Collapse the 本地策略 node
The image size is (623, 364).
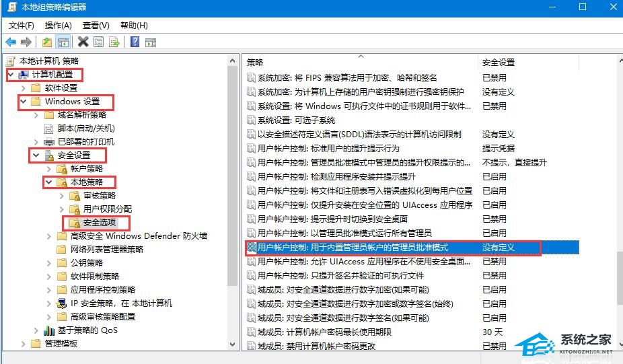[x=49, y=182]
